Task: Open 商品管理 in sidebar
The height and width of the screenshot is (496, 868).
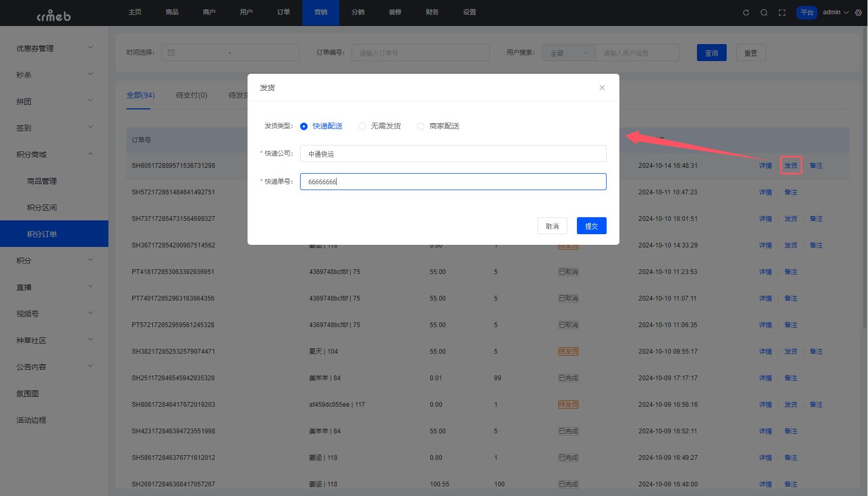Action: (x=54, y=181)
